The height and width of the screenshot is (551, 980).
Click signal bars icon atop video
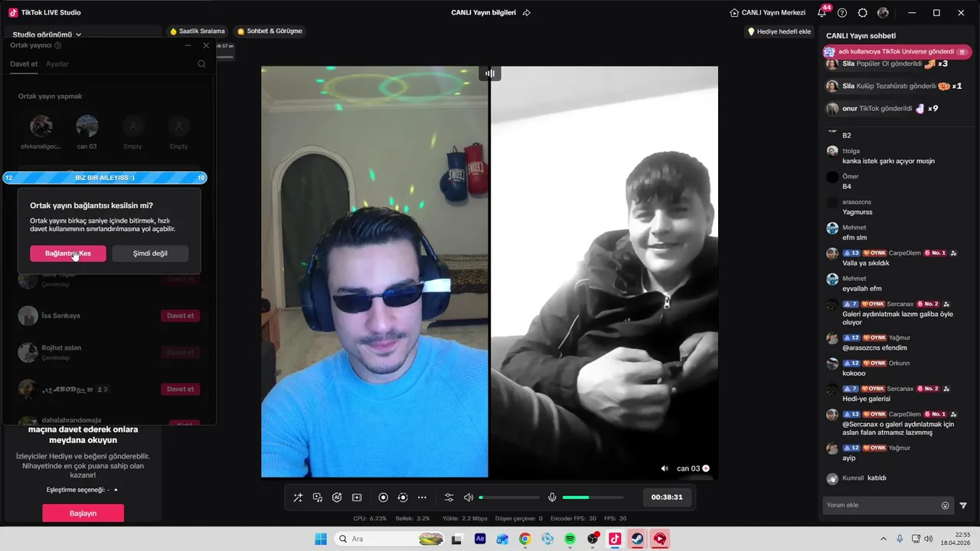pos(490,73)
